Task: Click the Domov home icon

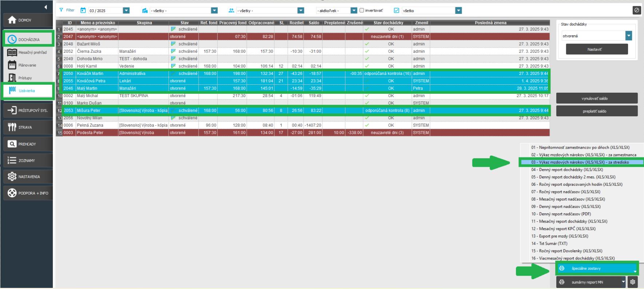Action: click(x=12, y=20)
